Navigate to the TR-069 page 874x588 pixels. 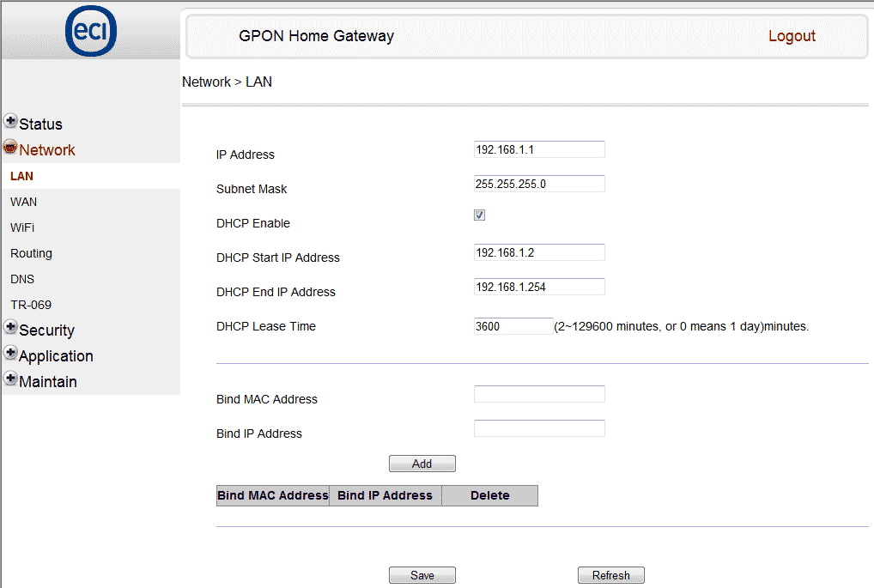click(x=30, y=305)
